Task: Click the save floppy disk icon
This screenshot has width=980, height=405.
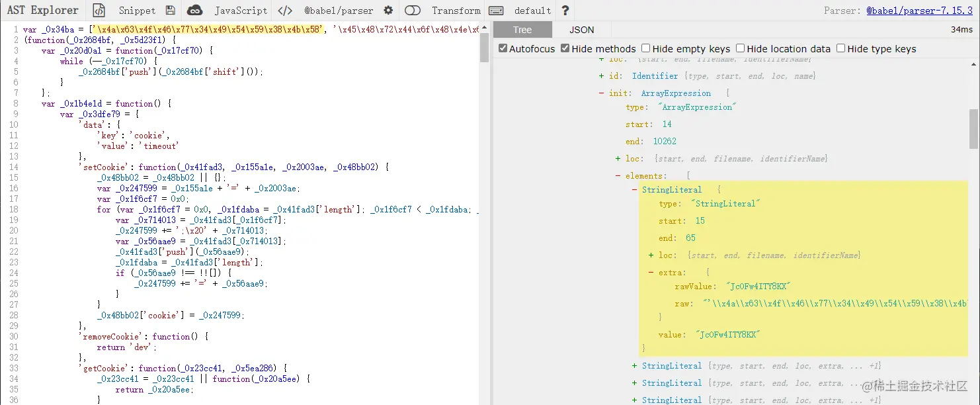Action: 171,11
